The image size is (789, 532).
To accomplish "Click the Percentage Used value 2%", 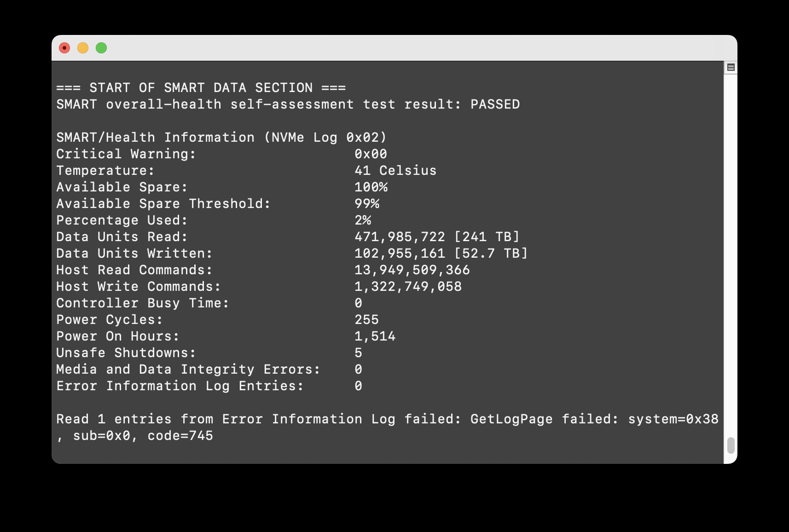I will click(363, 220).
